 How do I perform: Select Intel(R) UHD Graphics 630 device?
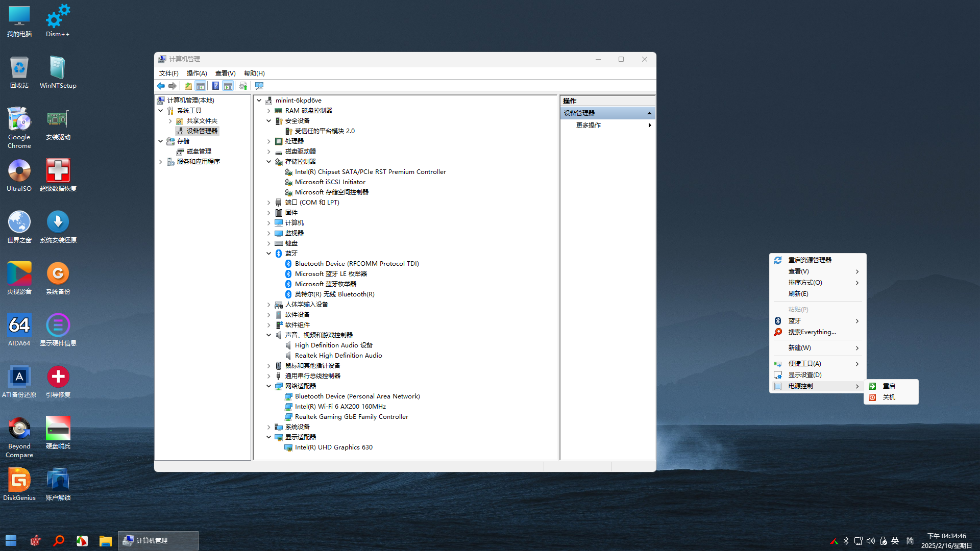(x=333, y=447)
